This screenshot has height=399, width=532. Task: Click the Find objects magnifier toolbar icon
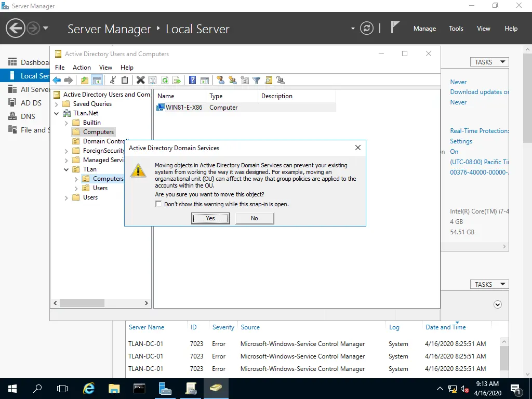(269, 81)
